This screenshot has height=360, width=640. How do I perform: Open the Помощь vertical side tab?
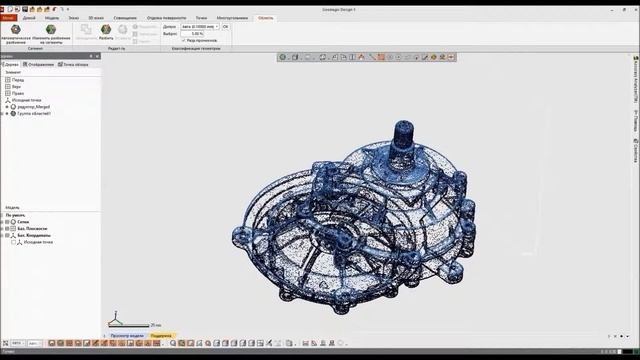coord(636,121)
